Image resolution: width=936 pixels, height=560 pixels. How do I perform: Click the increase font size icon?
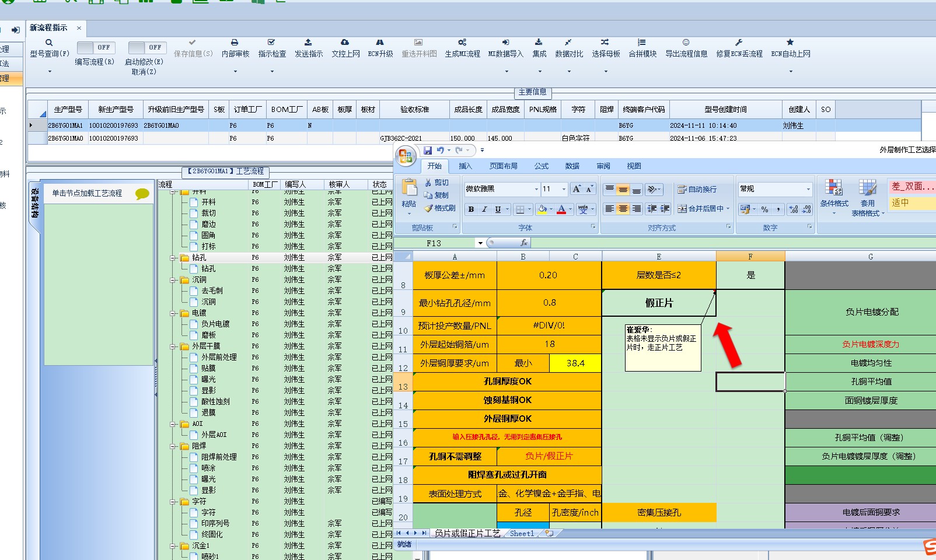coord(577,189)
